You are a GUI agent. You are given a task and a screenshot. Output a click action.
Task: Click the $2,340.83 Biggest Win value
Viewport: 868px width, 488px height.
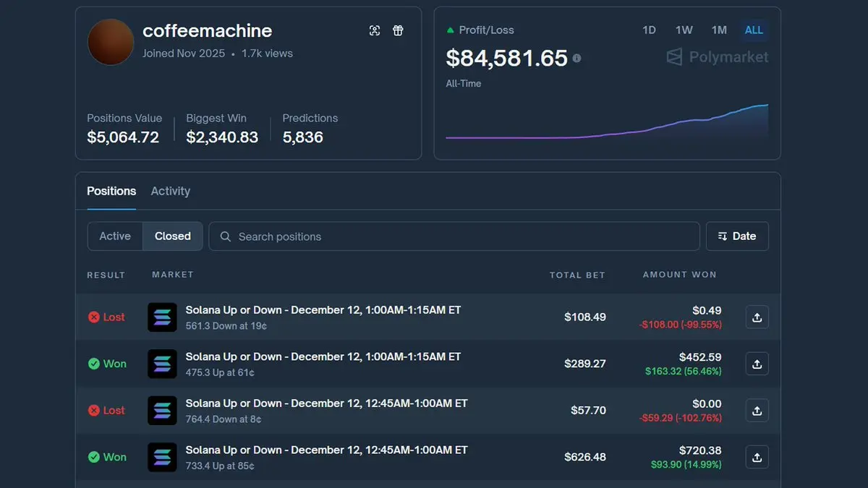tap(222, 137)
